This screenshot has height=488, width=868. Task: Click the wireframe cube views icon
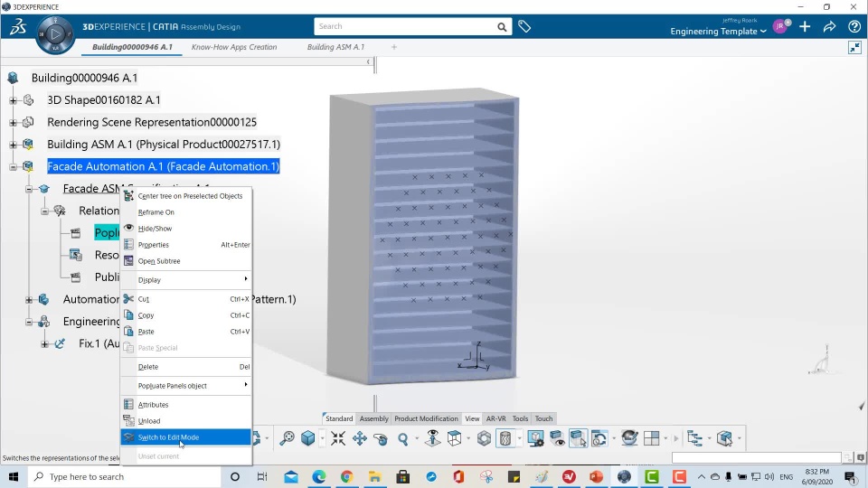pos(455,438)
